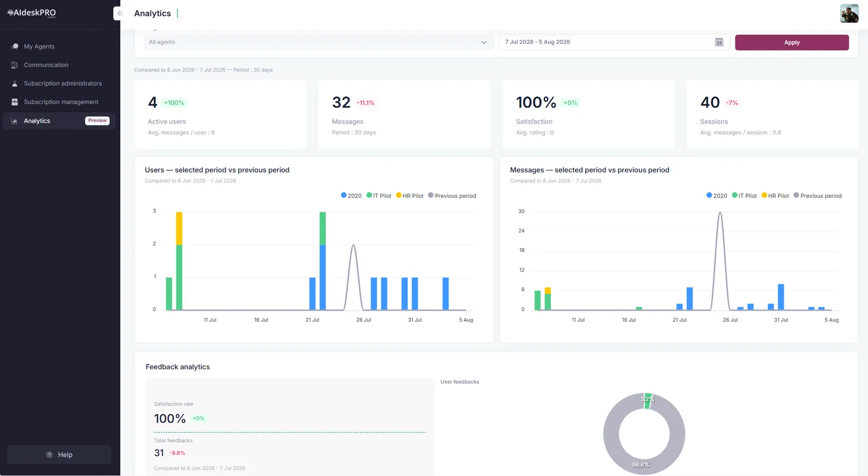Click 'Avg. messages / session : 0.8' text
Viewport: 868px width, 476px height.
(x=741, y=133)
